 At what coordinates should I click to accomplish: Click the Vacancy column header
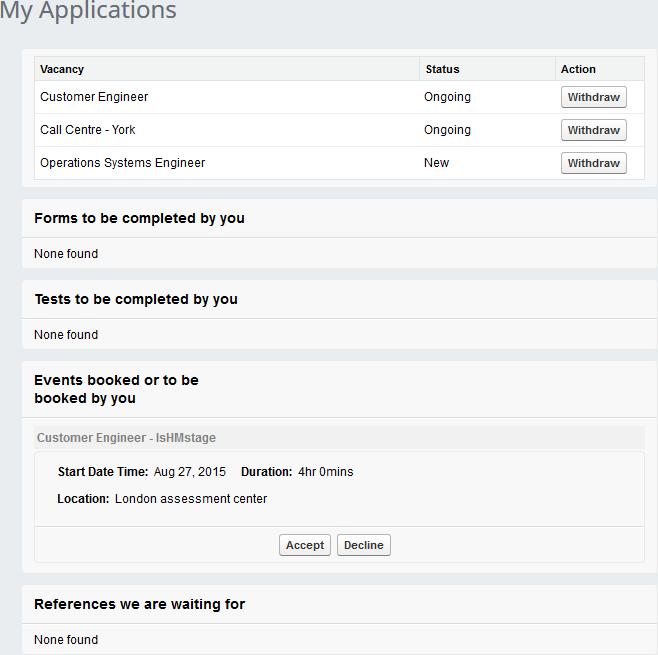click(62, 69)
